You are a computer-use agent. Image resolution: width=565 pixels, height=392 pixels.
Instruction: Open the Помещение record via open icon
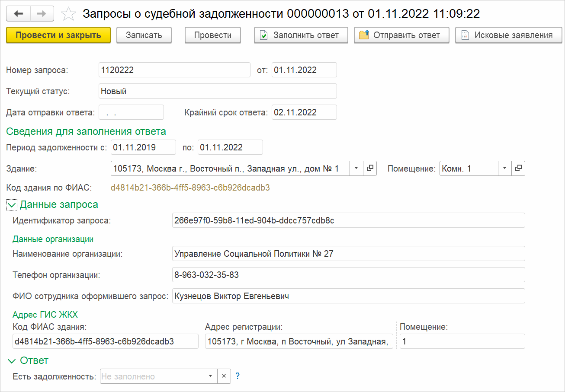click(x=518, y=169)
